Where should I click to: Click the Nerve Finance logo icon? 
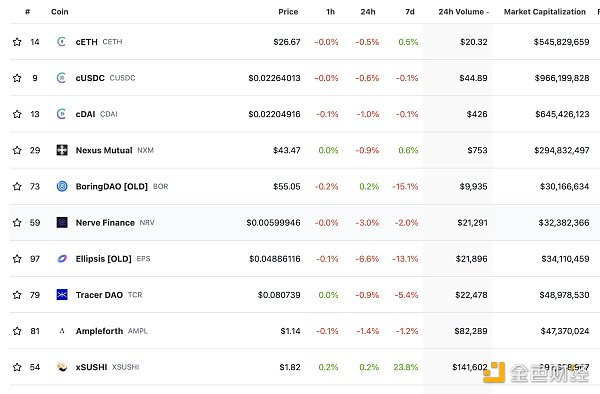(x=62, y=222)
